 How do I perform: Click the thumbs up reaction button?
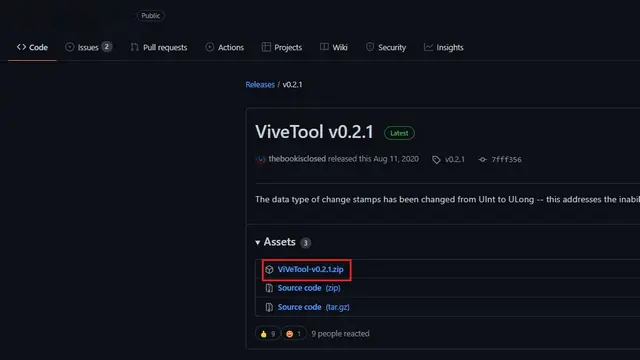pos(267,334)
